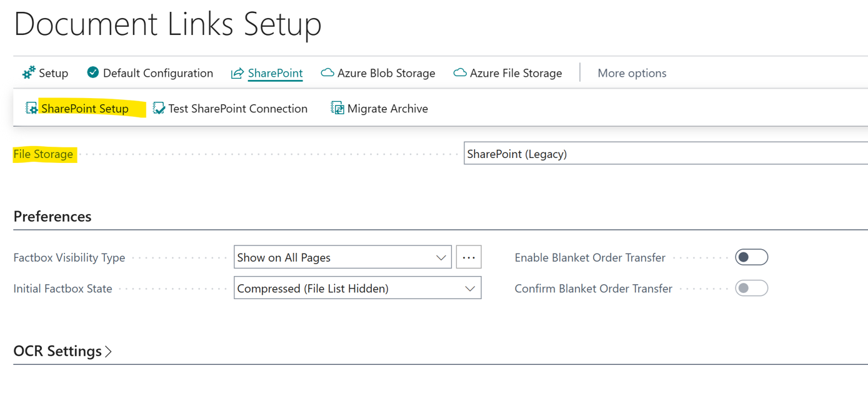Click the Azure File Storage cloud icon
This screenshot has width=868, height=414.
(460, 73)
